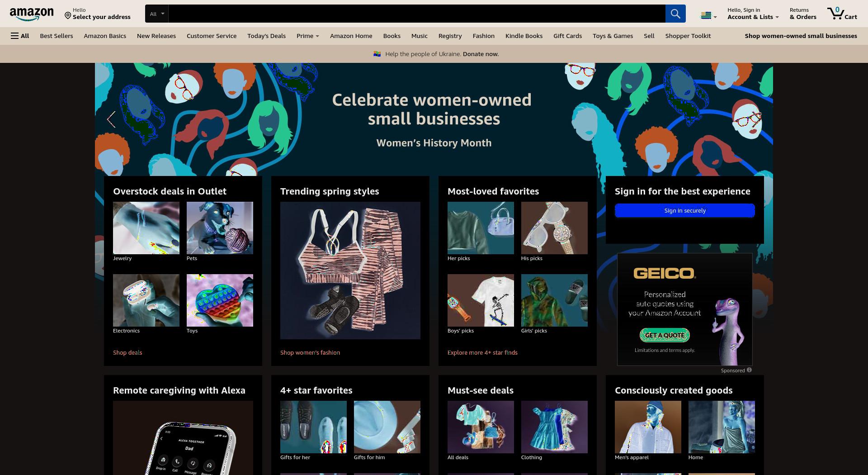Open Shopper Toolkit nav item

pos(688,36)
